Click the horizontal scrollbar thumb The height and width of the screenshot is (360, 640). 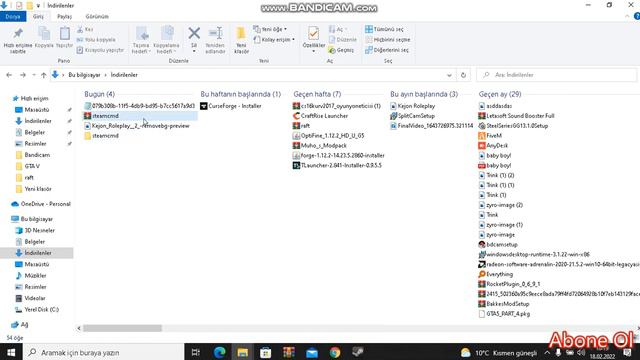[x=122, y=328]
